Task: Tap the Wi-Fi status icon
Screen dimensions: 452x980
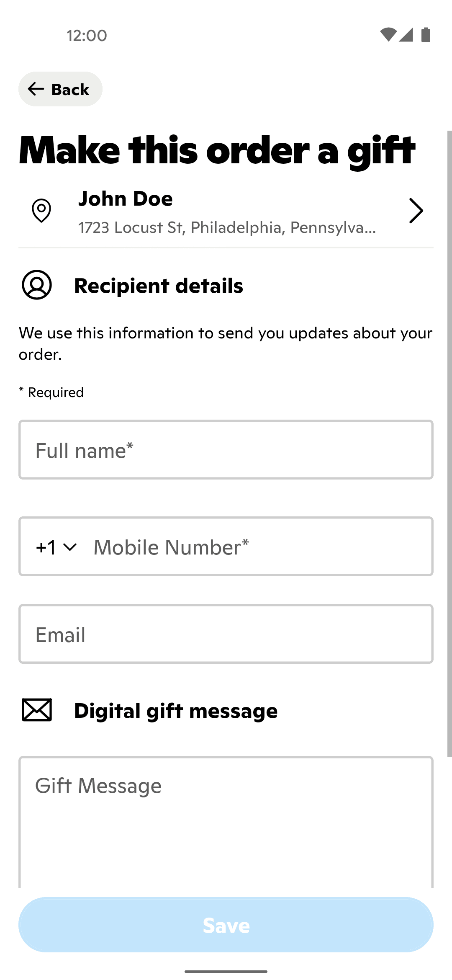Action: 388,35
